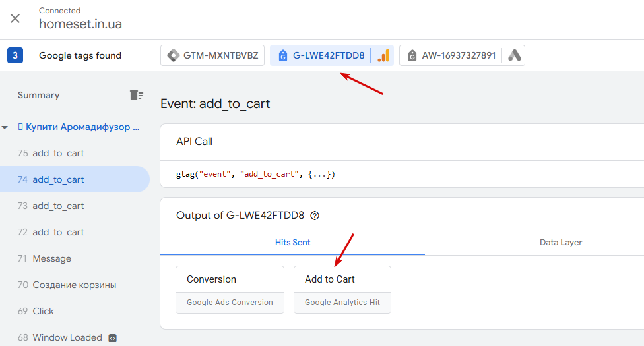Open the Conversion Google Ads hit card

[x=230, y=290]
